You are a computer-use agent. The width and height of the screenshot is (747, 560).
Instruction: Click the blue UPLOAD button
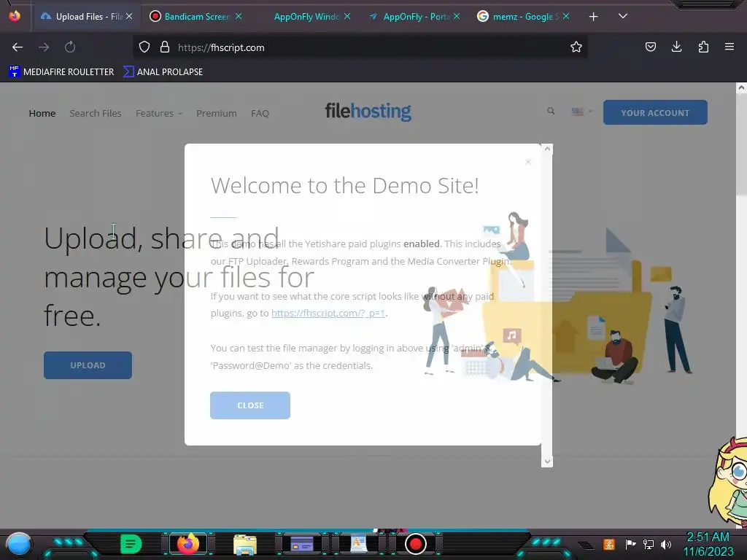(88, 365)
